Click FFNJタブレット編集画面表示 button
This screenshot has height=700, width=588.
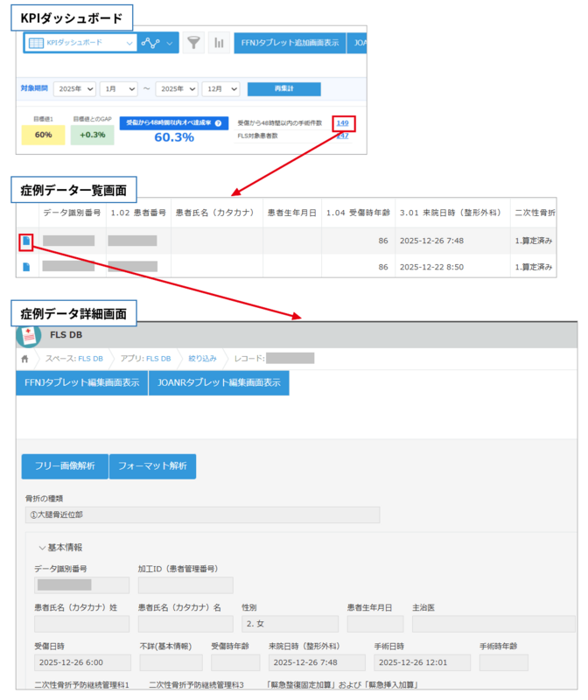tap(82, 382)
